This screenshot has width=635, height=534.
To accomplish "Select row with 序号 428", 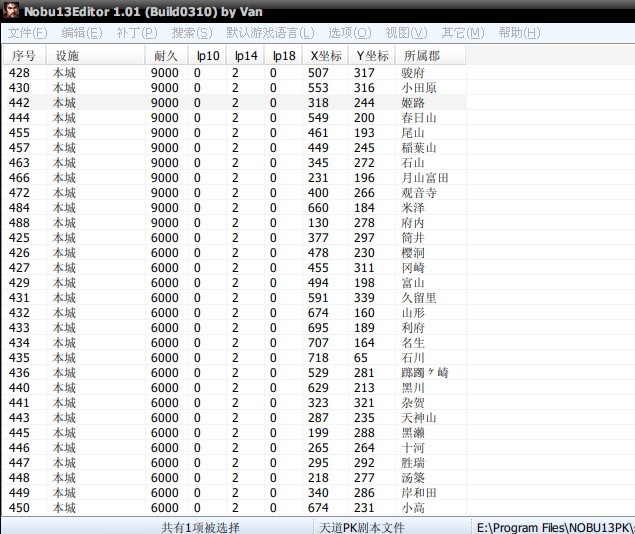I will tap(234, 73).
